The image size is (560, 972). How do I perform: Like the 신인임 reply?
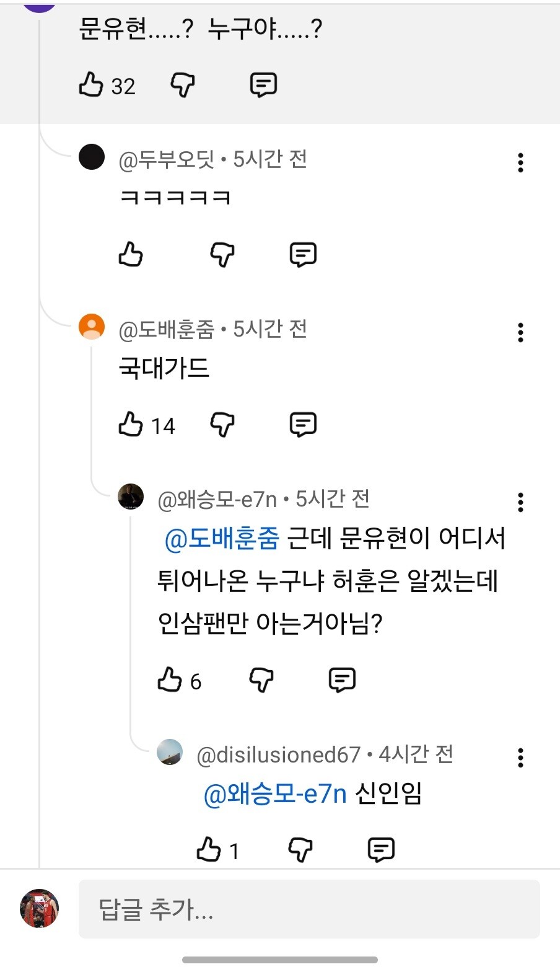[x=209, y=850]
